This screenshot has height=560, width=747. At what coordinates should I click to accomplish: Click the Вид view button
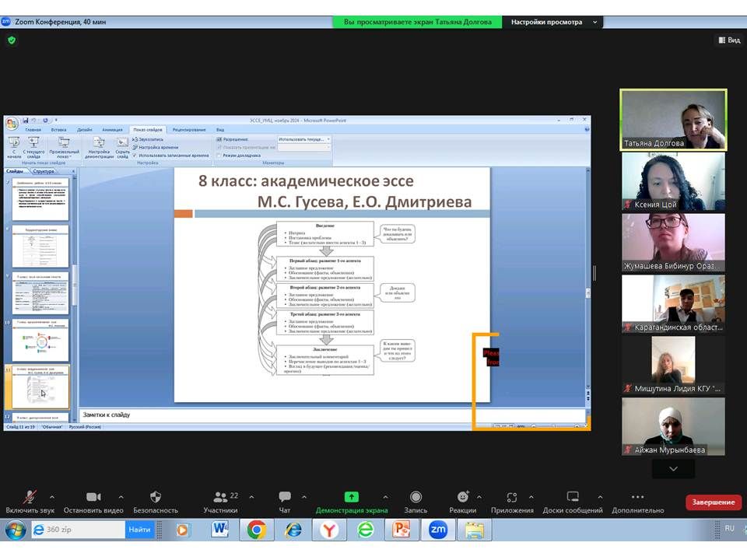pyautogui.click(x=728, y=40)
